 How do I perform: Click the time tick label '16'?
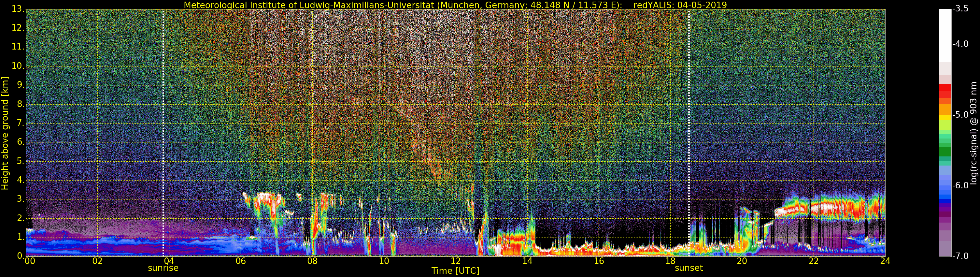point(599,261)
